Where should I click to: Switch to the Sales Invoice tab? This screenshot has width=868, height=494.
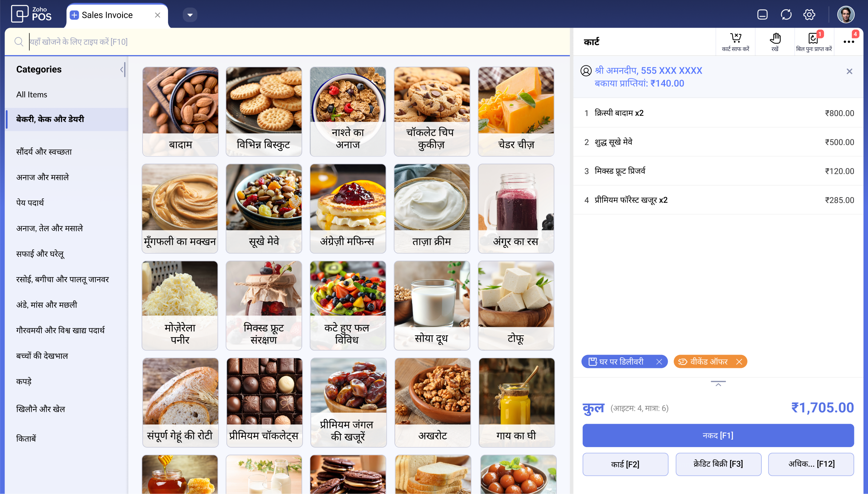click(x=107, y=15)
